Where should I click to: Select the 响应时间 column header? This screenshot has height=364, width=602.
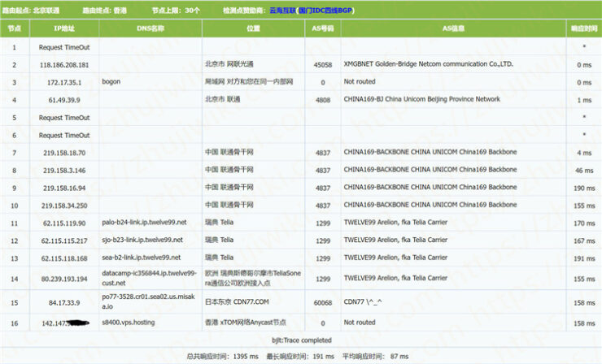[x=584, y=28]
